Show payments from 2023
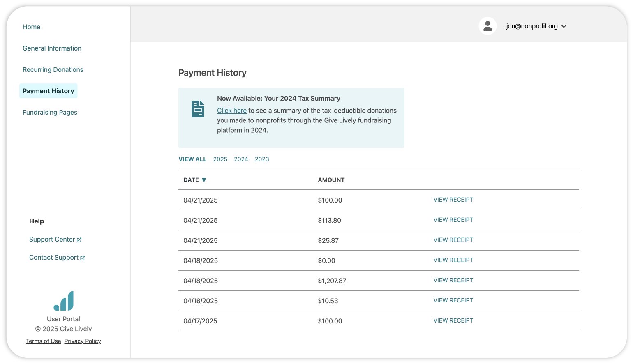Viewport: 633px width, 364px height. [x=262, y=159]
